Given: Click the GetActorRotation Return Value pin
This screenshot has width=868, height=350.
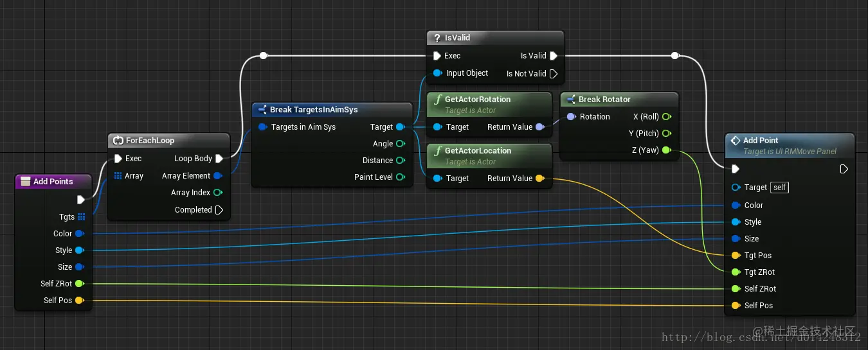Looking at the screenshot, I should (539, 127).
